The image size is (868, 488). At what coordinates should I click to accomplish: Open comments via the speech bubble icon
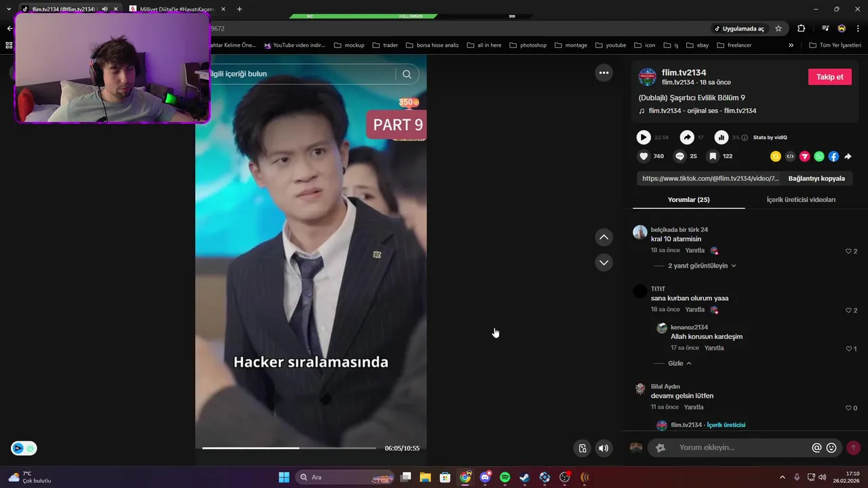pos(679,156)
